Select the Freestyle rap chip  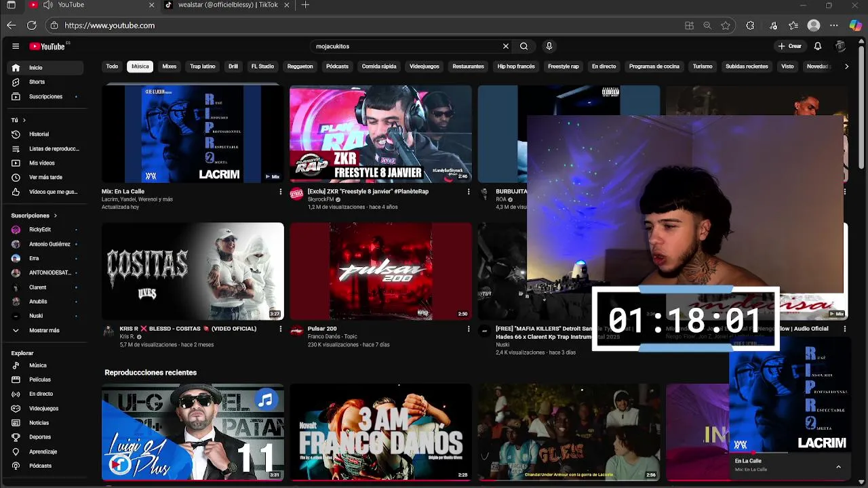click(x=564, y=66)
